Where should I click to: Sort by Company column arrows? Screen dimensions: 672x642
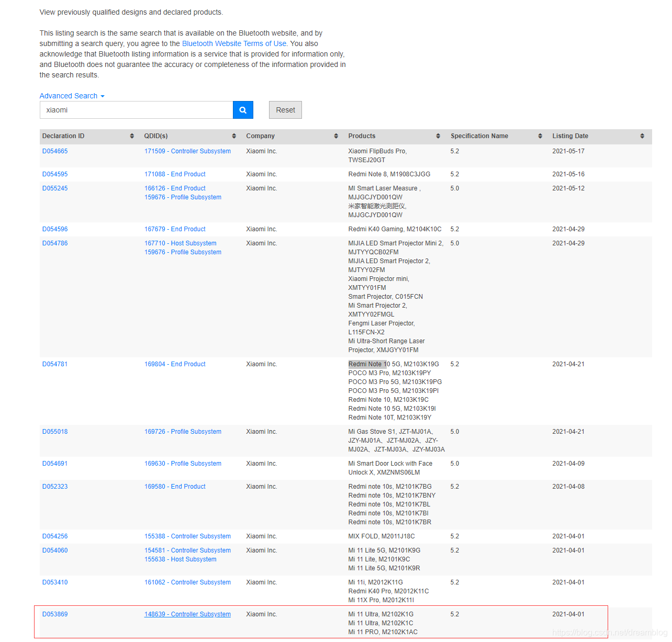[336, 136]
